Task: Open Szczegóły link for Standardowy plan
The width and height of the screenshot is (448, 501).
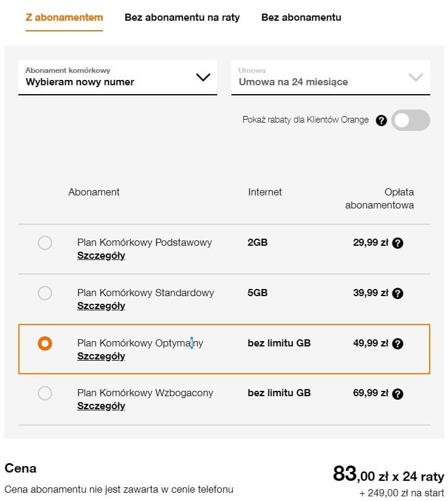Action: [101, 306]
